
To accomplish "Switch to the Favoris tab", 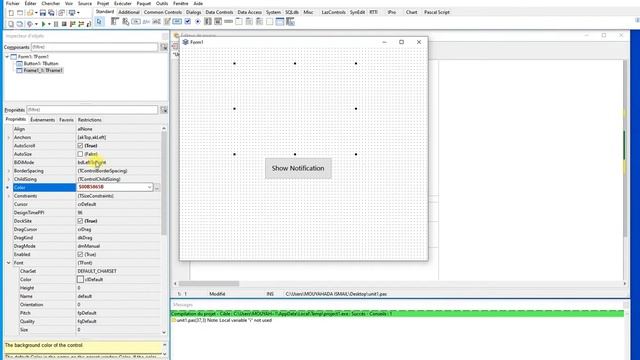I will [x=66, y=120].
